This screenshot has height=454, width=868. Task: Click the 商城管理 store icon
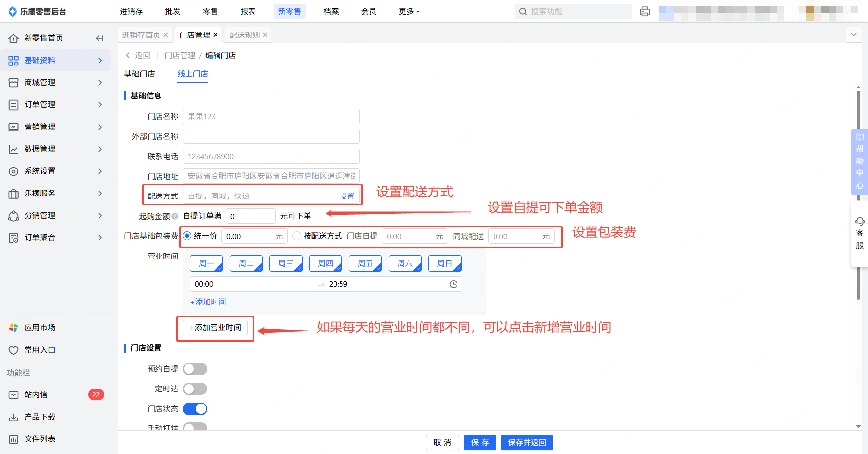13,83
